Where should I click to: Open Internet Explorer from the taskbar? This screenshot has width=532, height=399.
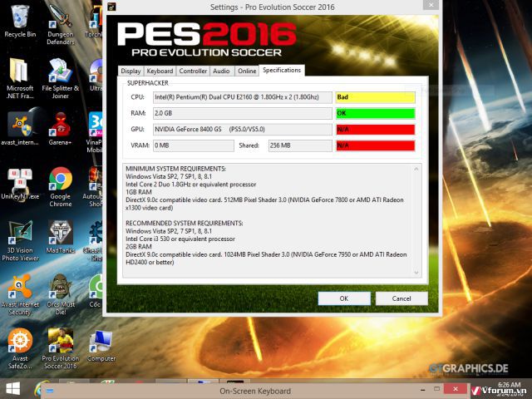pyautogui.click(x=38, y=389)
